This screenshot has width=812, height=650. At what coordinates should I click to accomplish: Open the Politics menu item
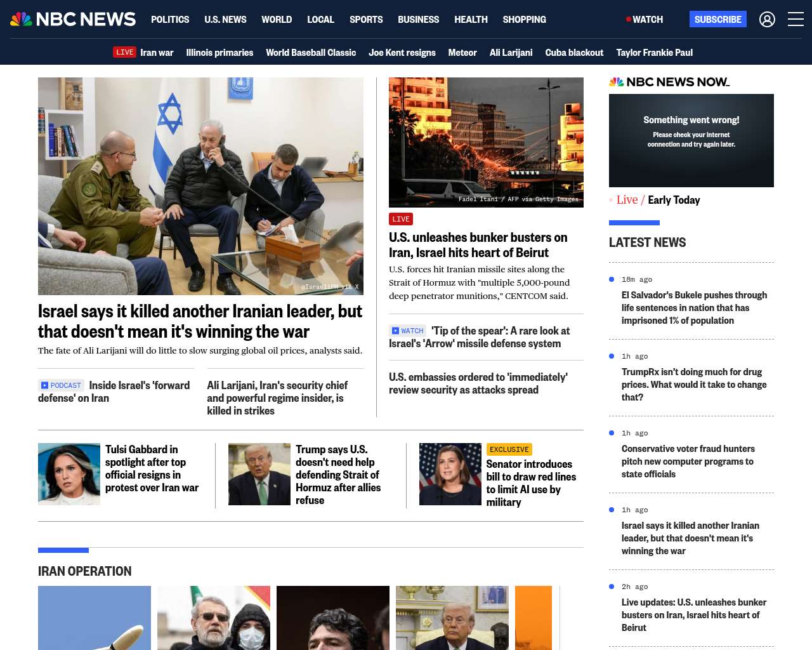coord(170,20)
